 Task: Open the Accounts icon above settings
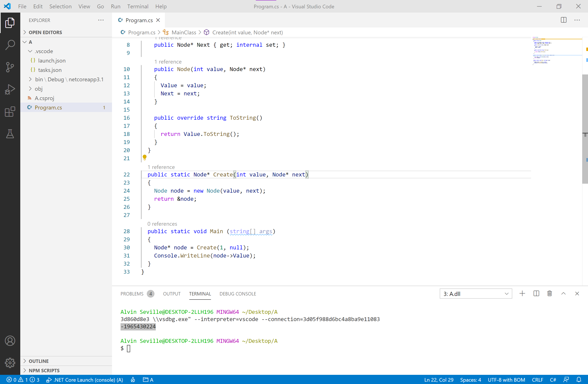tap(10, 340)
